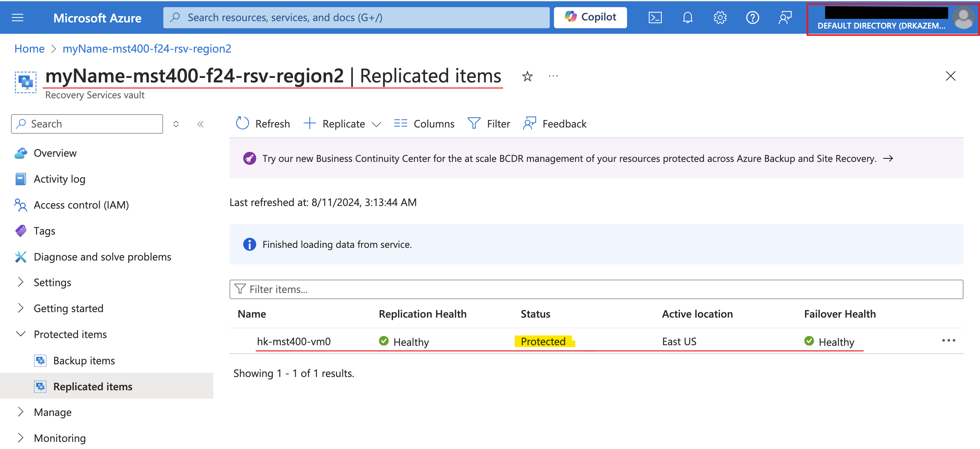The image size is (980, 449).
Task: Sort by Active location column header
Action: (697, 314)
